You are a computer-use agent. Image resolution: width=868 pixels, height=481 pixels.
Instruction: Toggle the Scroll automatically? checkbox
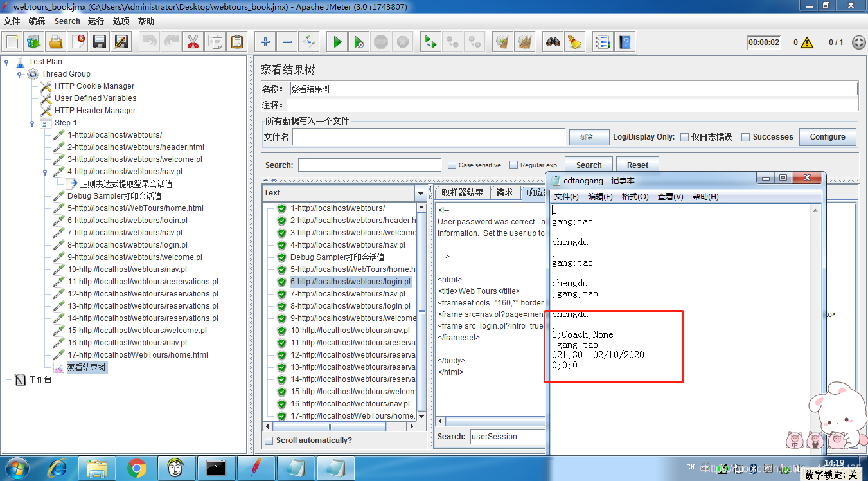click(x=269, y=440)
